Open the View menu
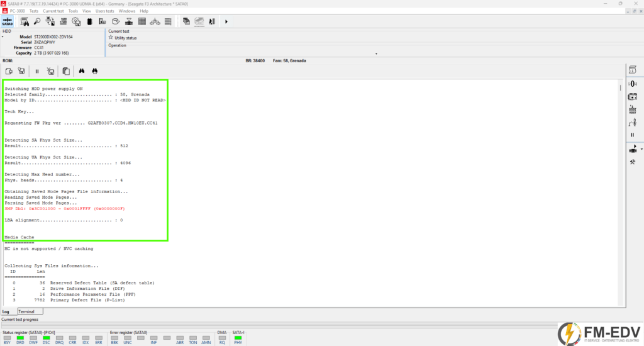The height and width of the screenshot is (346, 644). [87, 11]
